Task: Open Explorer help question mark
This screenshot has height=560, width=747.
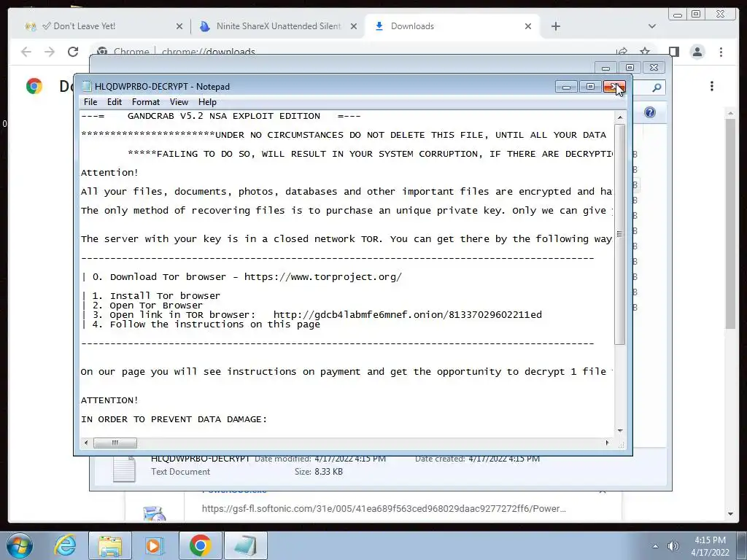Action: click(x=650, y=112)
